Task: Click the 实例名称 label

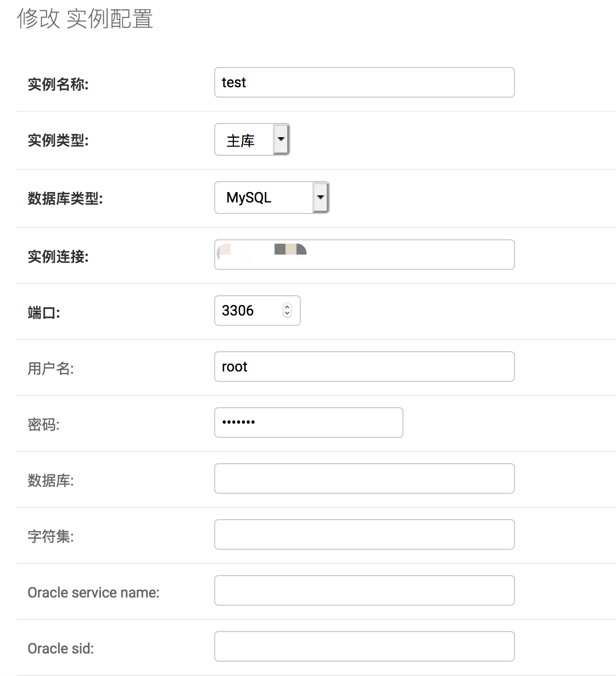Action: pyautogui.click(x=58, y=84)
